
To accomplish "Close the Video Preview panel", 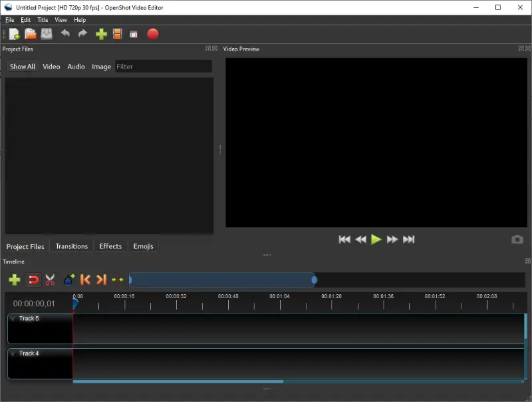I will pyautogui.click(x=528, y=49).
